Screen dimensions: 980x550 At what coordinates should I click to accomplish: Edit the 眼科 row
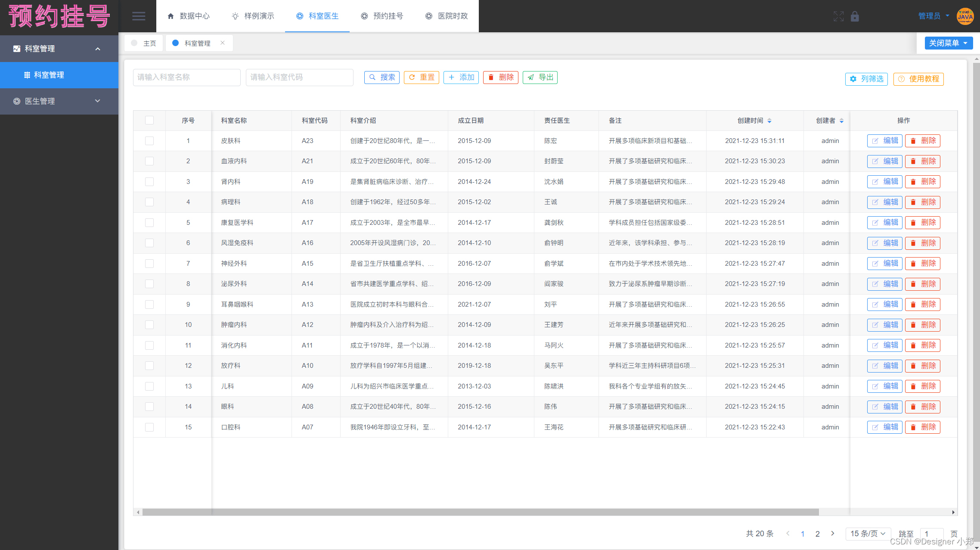click(884, 407)
